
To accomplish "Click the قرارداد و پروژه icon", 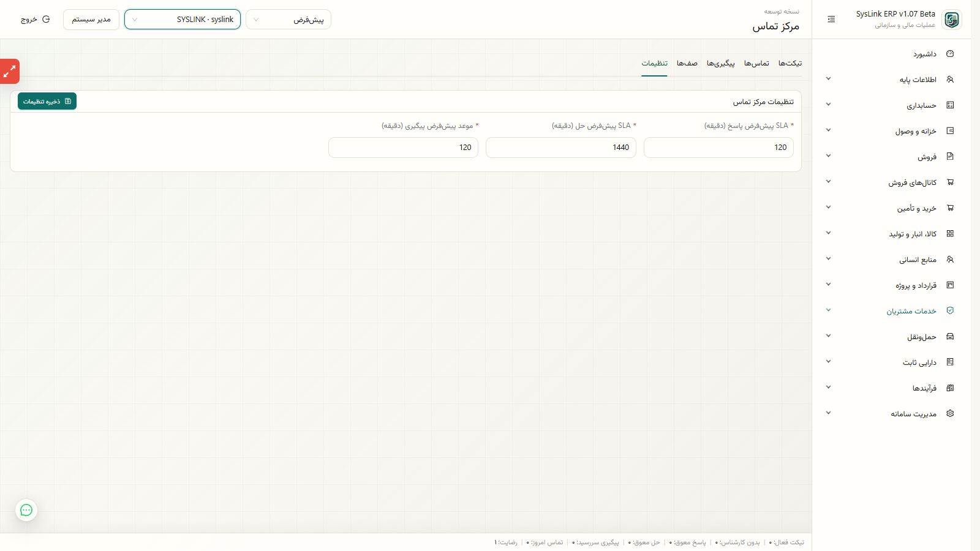I will coord(950,285).
